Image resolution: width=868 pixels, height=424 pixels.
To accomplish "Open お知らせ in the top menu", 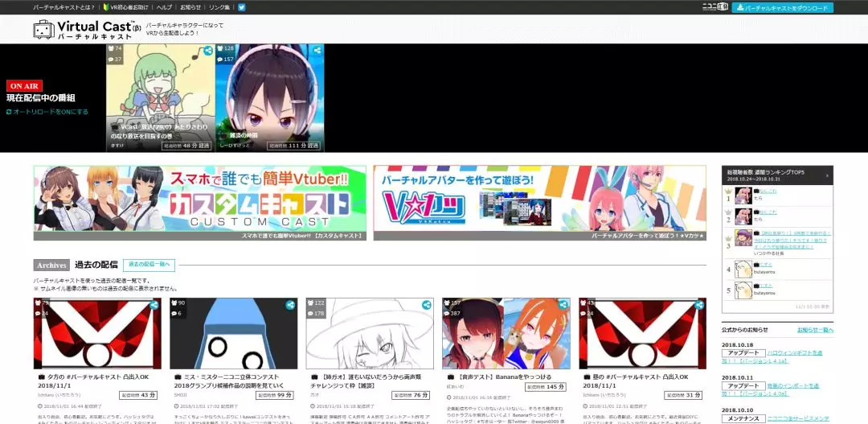I will [x=190, y=7].
